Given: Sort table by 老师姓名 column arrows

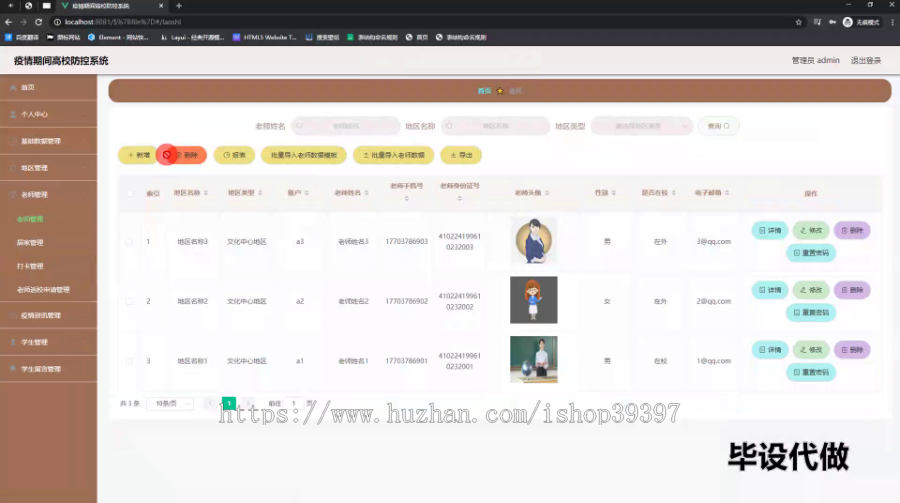Looking at the screenshot, I should click(367, 193).
